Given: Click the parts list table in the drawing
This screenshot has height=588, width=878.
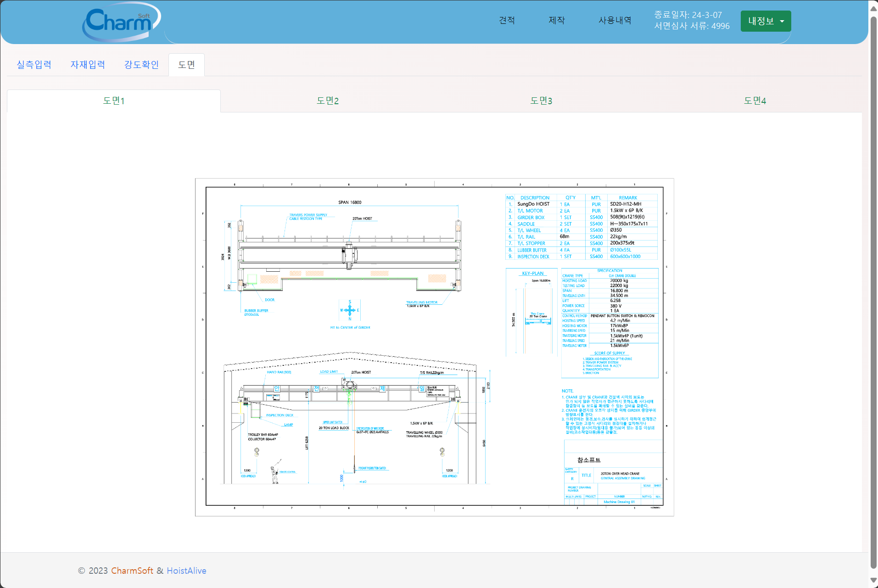Looking at the screenshot, I should [581, 227].
